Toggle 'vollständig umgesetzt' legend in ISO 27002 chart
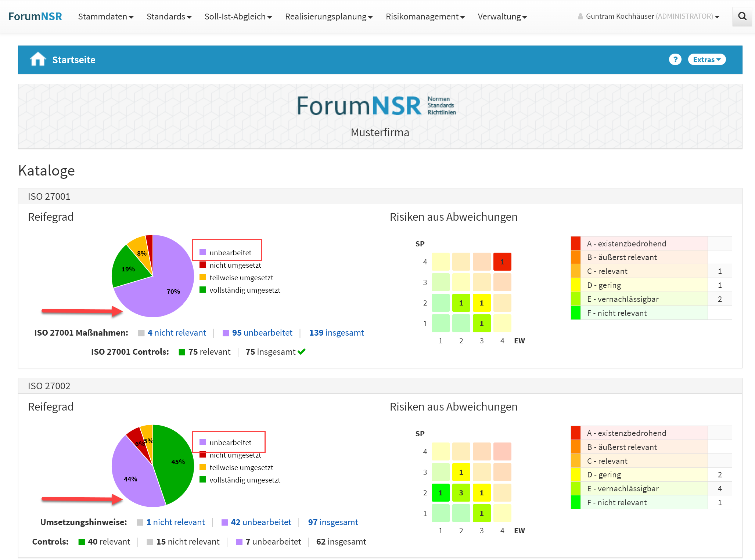Image resolution: width=755 pixels, height=560 pixels. pyautogui.click(x=244, y=480)
